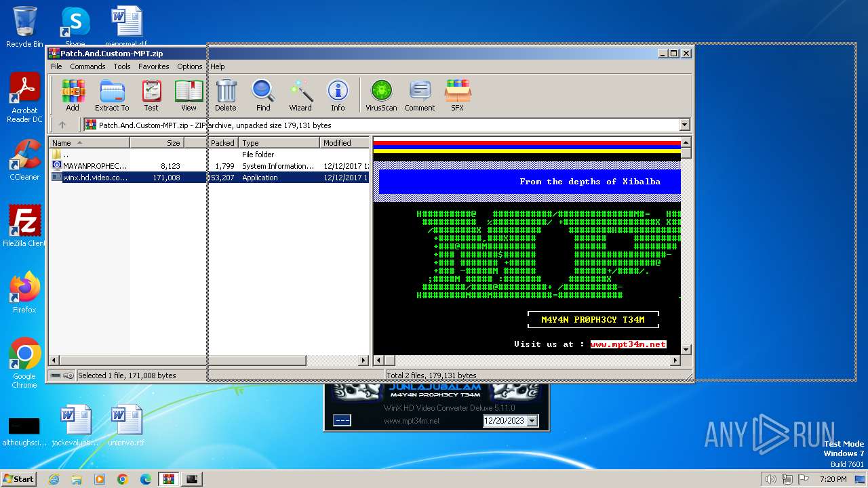868x488 pixels.
Task: Click status bar drive icon
Action: point(56,375)
